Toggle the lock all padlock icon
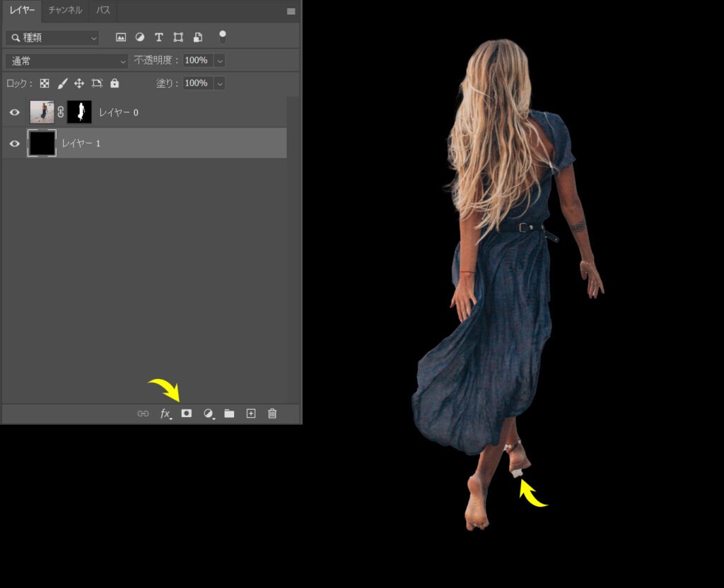The width and height of the screenshot is (724, 588). pos(115,83)
